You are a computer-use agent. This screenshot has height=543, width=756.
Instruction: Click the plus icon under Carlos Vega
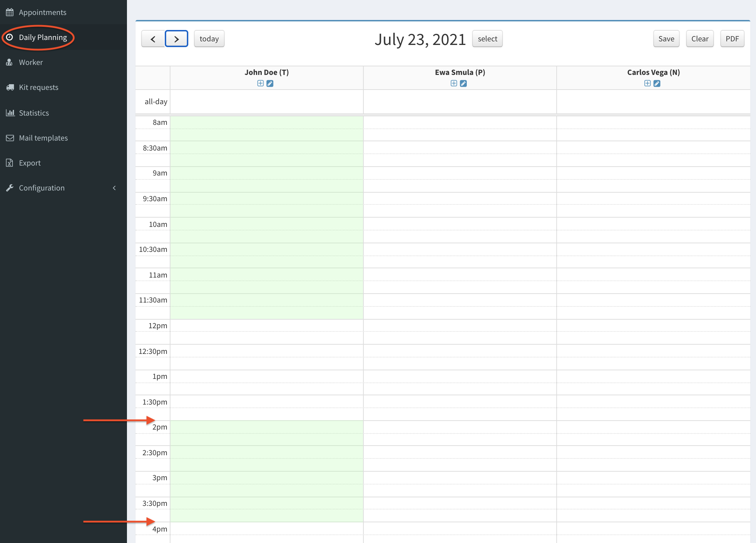point(647,83)
